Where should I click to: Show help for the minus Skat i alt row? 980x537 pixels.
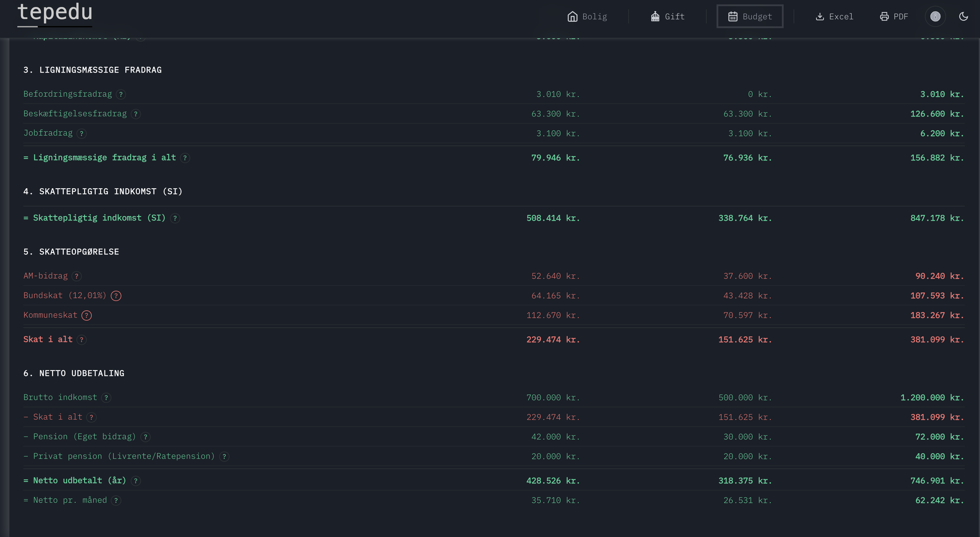tap(91, 417)
